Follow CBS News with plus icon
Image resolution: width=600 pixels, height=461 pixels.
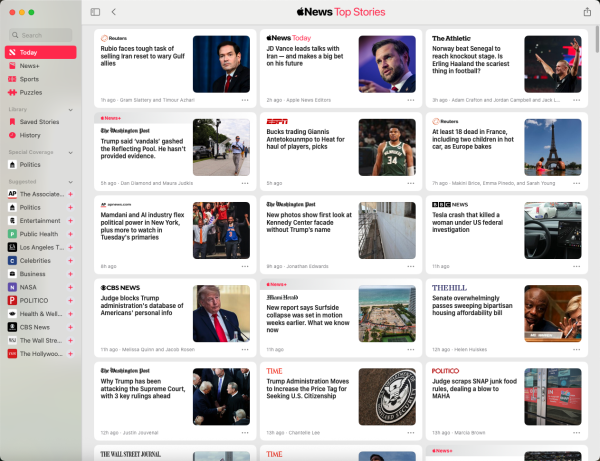pos(70,327)
